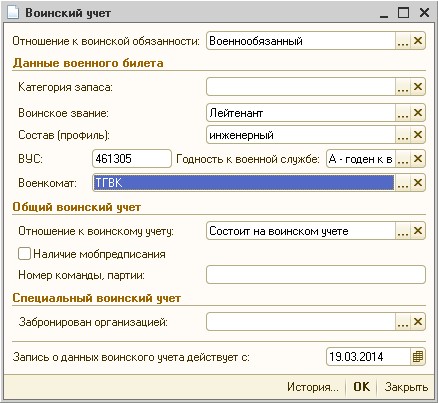Screen dimensions: 438x403
Task: Maximize the Воинский учет window
Action: (x=403, y=13)
